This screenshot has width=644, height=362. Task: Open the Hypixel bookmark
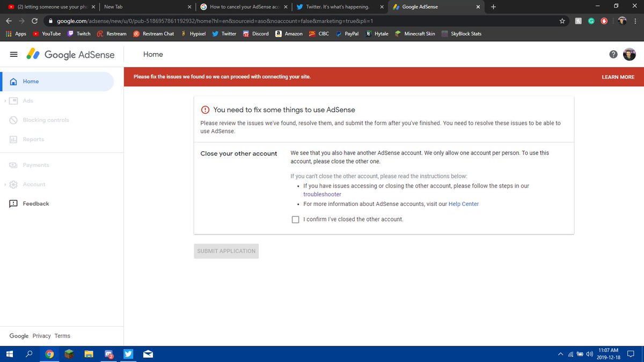193,33
